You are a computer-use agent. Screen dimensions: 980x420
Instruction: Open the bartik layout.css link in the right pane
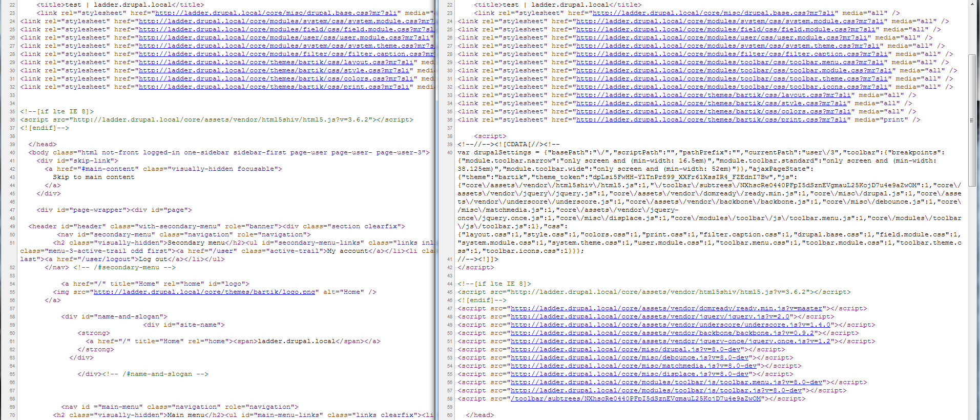pos(714,95)
